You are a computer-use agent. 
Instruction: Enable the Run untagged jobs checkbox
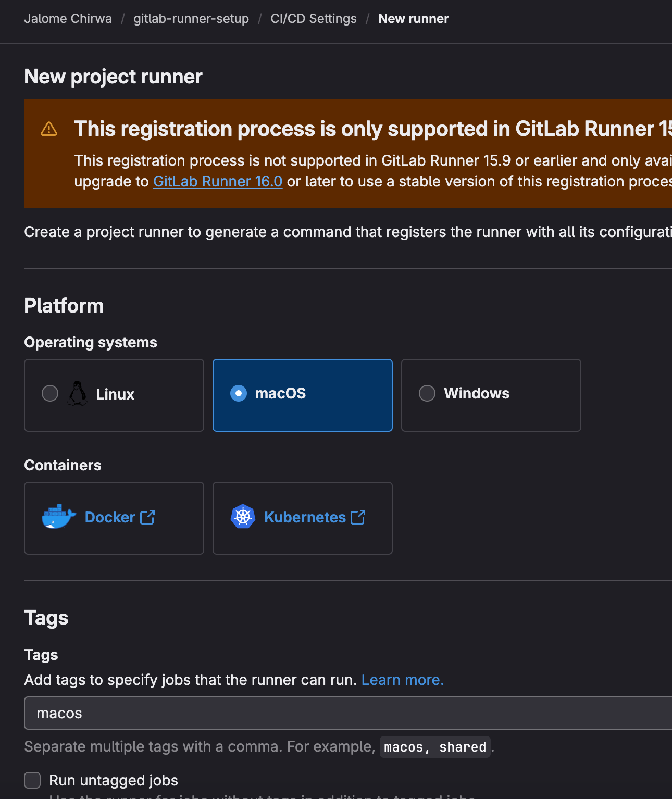[x=32, y=780]
